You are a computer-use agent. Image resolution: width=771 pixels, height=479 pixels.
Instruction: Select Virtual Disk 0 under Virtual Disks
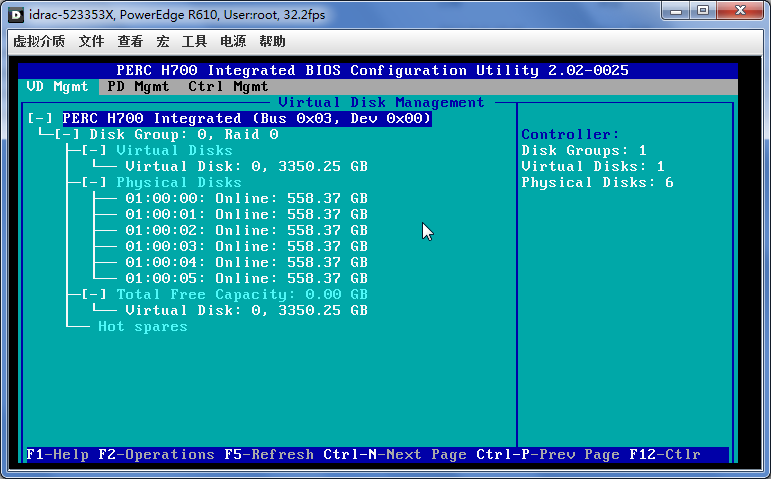click(x=246, y=166)
